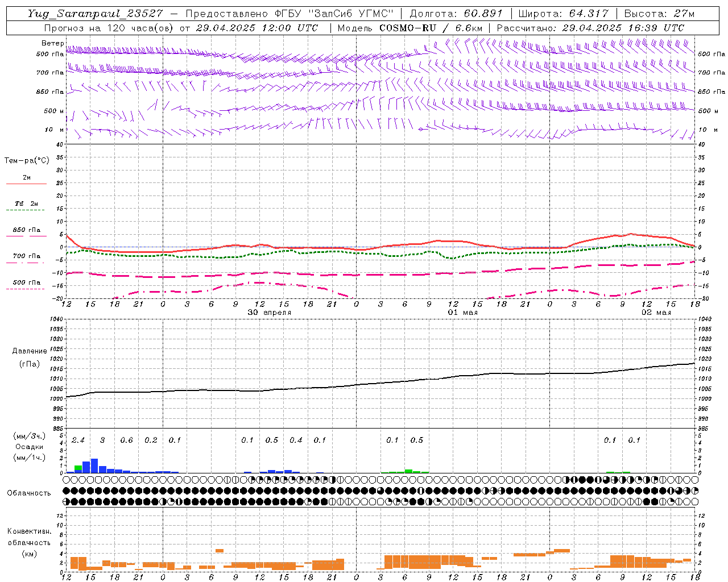This screenshot has width=728, height=582.
Task: Click the 3 mm three-hour precipitation amount
Action: click(x=102, y=440)
